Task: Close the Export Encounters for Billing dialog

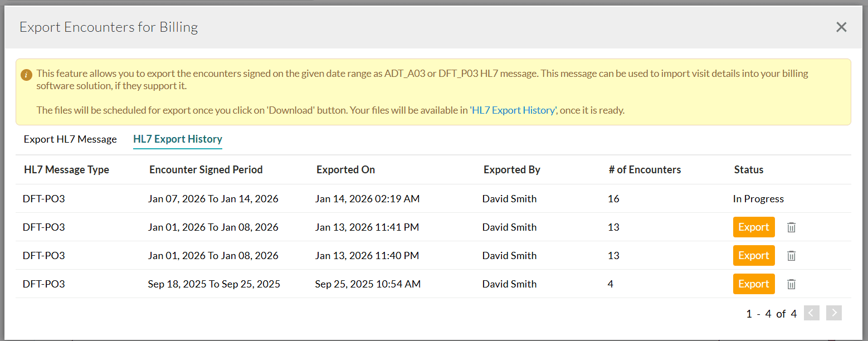Action: click(841, 27)
